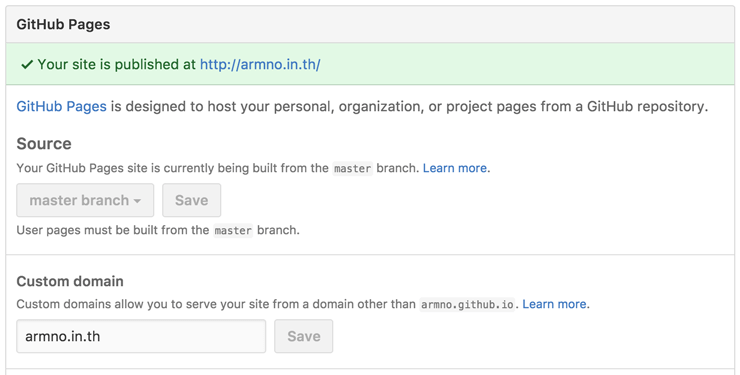Click Save button beside custom domain field
This screenshot has height=375, width=740.
tap(303, 336)
